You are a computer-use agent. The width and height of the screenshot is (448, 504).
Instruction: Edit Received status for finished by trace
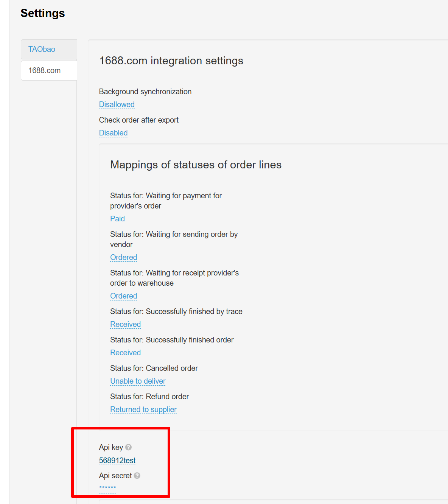pos(125,324)
